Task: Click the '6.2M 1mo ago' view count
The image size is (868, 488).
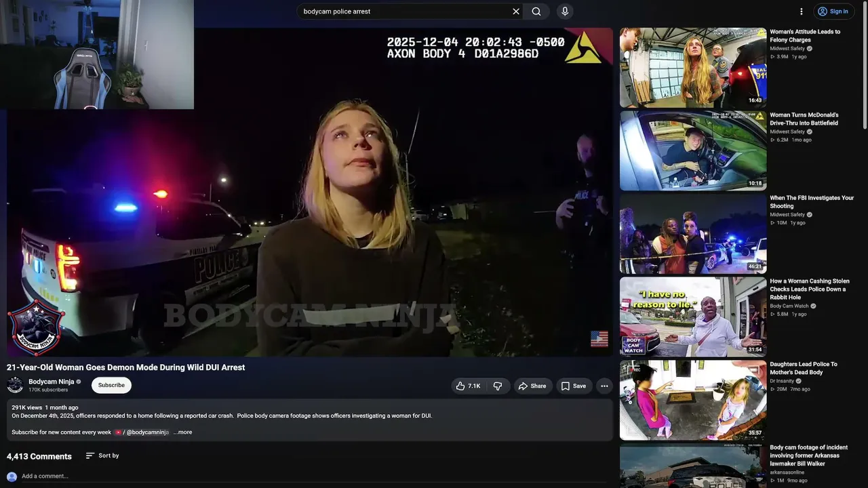Action: (x=791, y=140)
